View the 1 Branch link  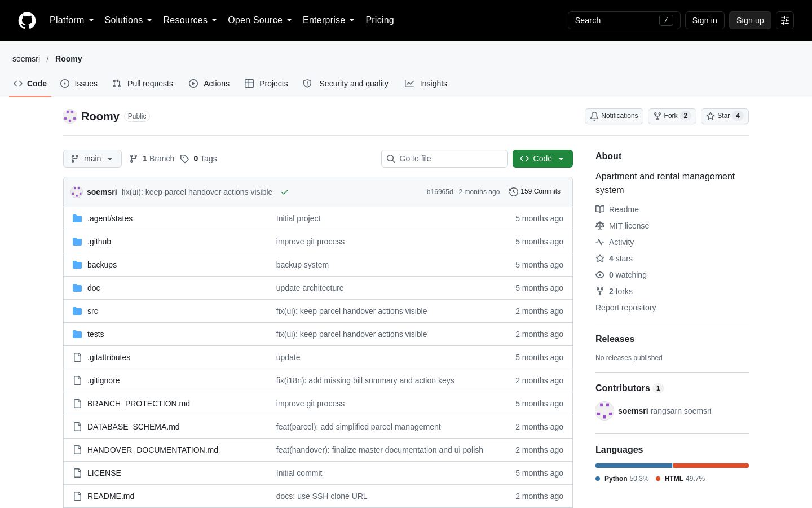[x=152, y=159]
